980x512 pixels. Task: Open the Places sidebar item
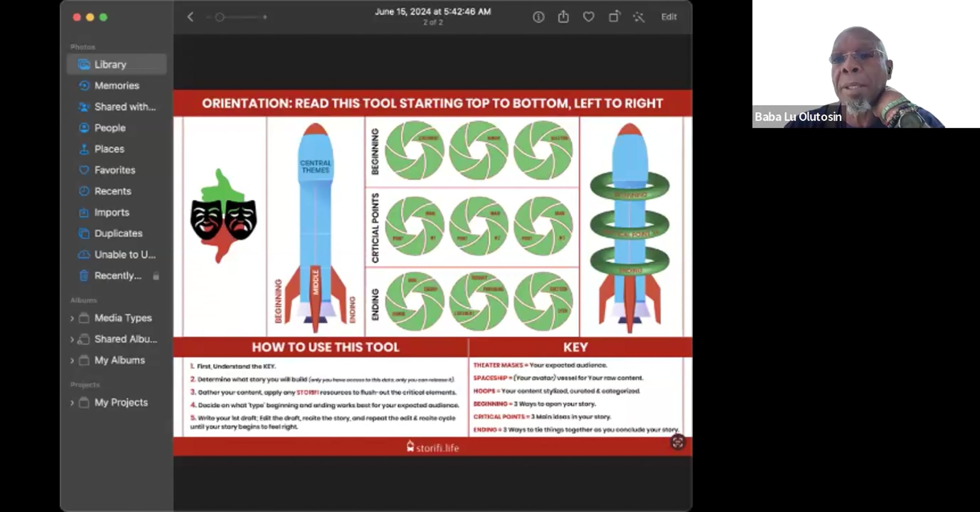point(109,149)
